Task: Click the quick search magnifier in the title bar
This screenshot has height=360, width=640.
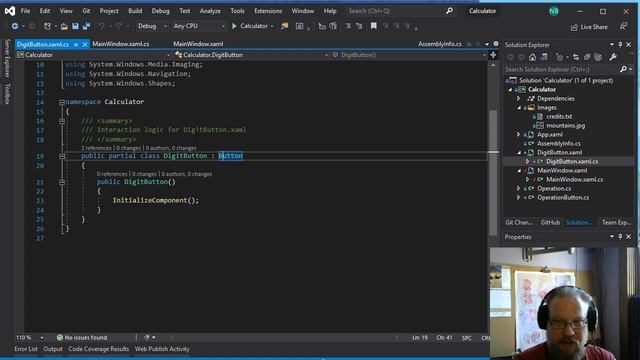Action: point(449,11)
